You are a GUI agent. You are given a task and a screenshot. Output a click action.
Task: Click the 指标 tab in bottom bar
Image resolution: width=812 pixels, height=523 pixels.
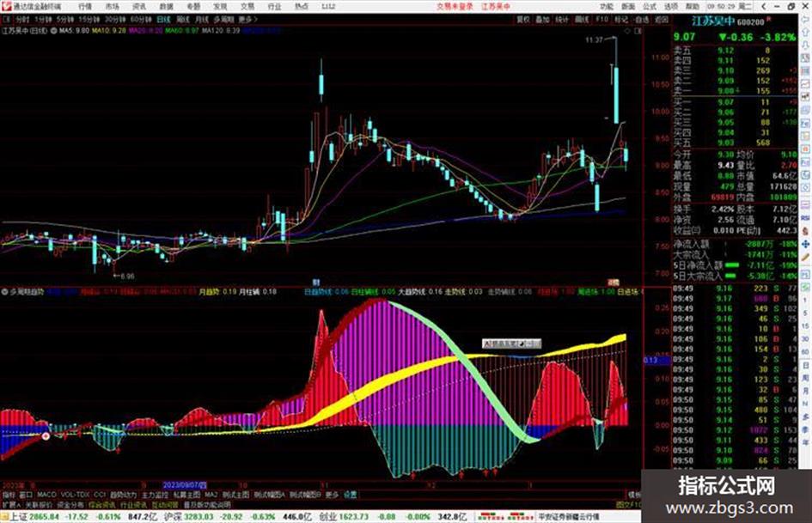point(9,495)
